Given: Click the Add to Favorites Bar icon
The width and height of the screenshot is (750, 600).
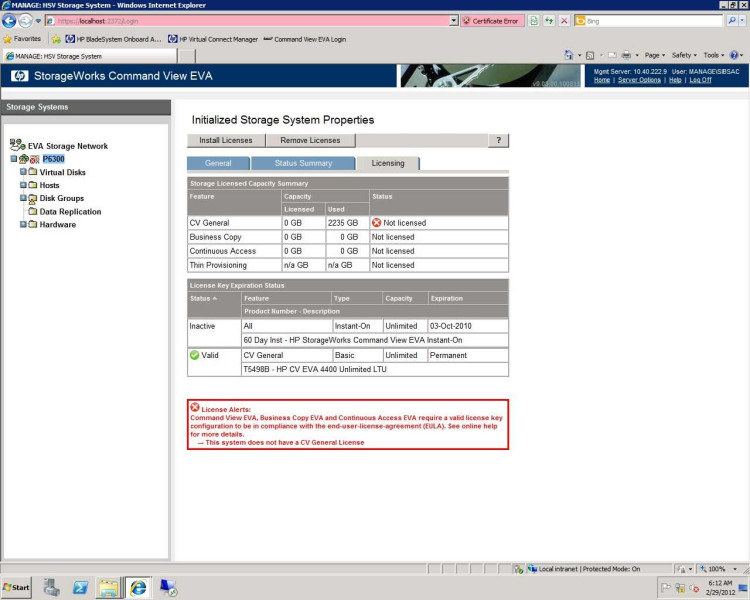Looking at the screenshot, I should click(56, 39).
